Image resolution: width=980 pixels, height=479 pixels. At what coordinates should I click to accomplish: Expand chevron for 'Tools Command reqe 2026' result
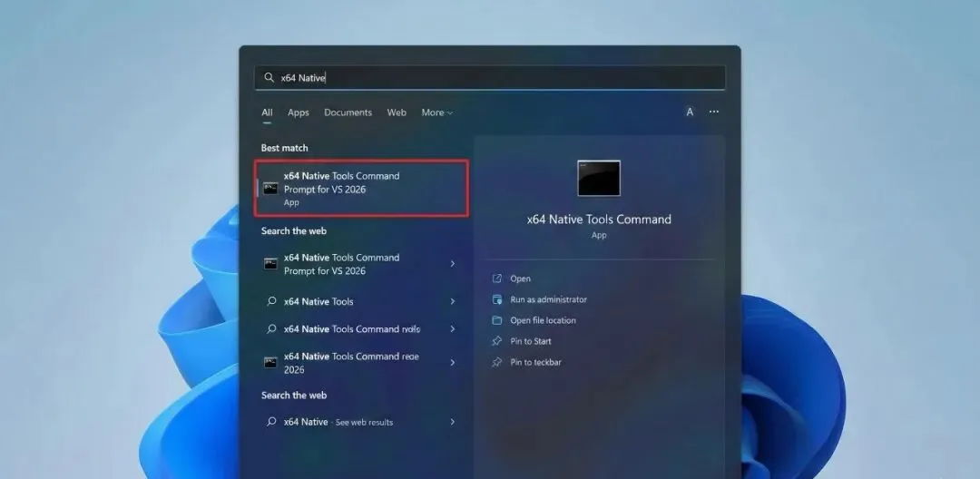[x=453, y=362]
